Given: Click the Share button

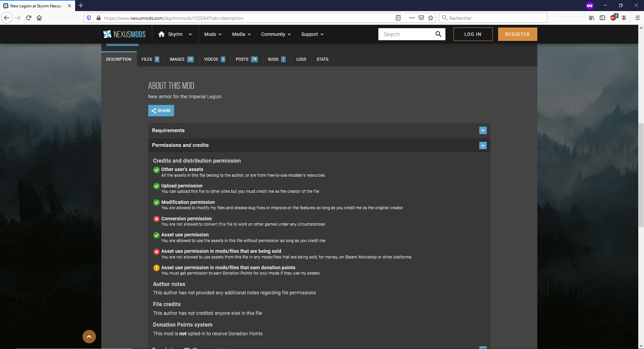Looking at the screenshot, I should click(161, 111).
